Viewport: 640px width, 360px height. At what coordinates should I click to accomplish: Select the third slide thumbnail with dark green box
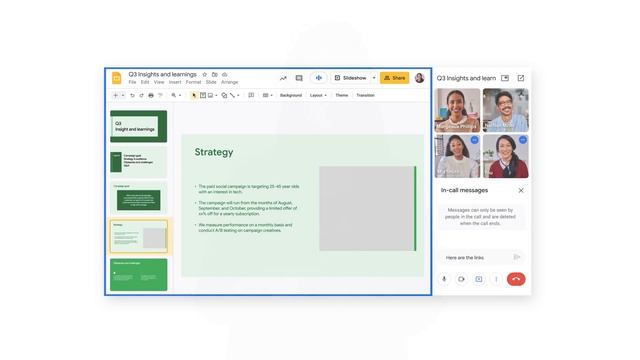point(138,198)
